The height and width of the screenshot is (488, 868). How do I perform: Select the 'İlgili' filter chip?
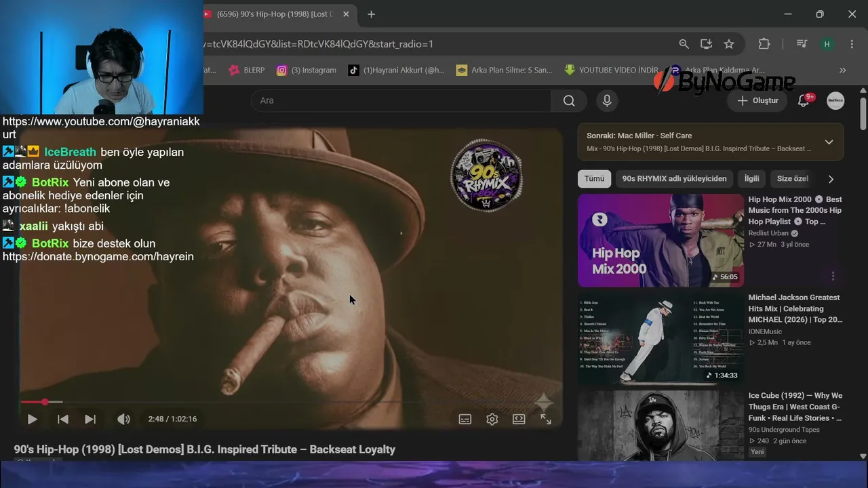click(x=751, y=179)
